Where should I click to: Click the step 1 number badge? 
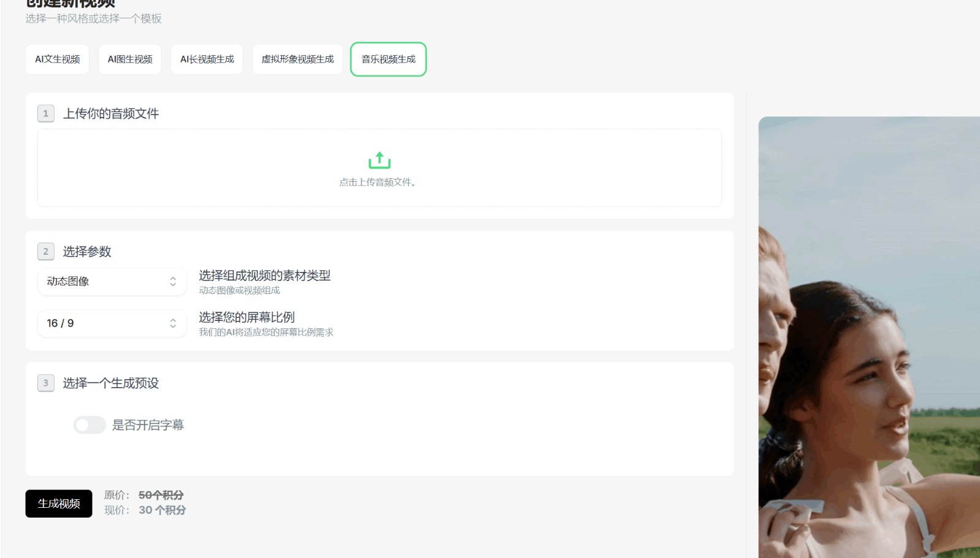(46, 113)
